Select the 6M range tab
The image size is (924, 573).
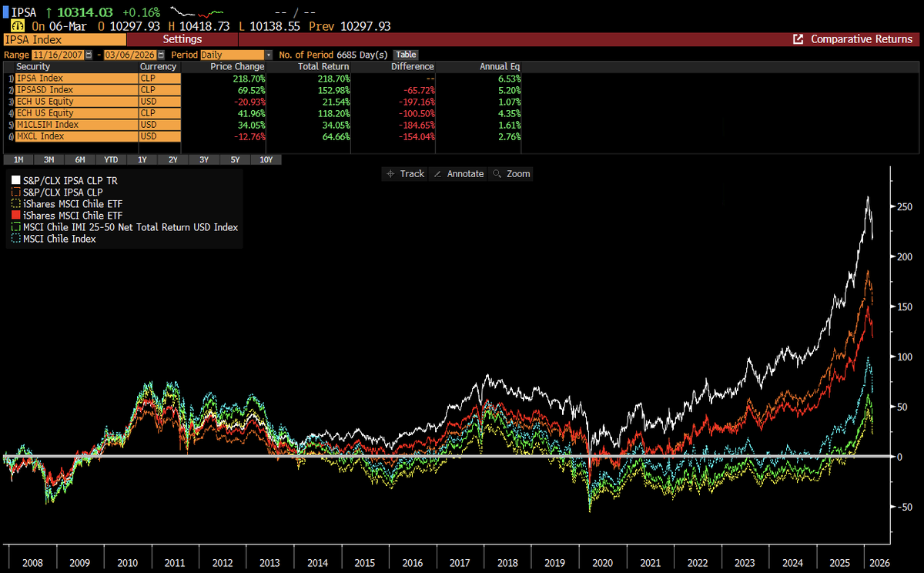pos(79,160)
